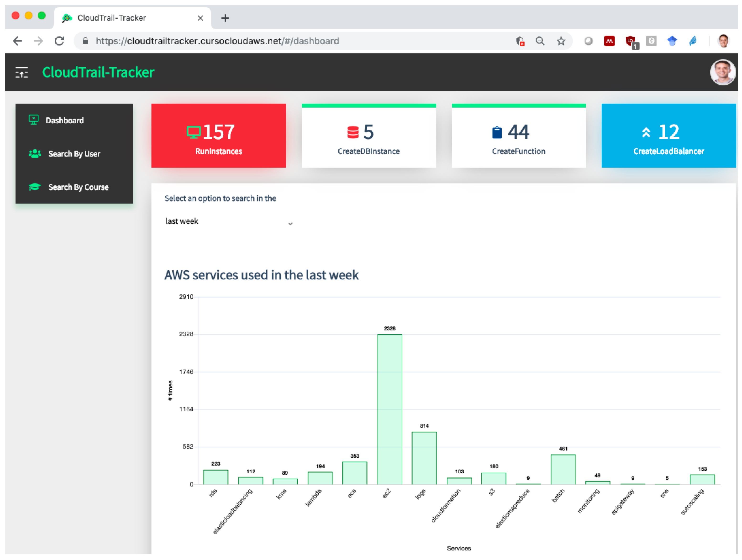This screenshot has width=742, height=560.
Task: Toggle the sidebar menu collapse icon
Action: click(x=22, y=73)
